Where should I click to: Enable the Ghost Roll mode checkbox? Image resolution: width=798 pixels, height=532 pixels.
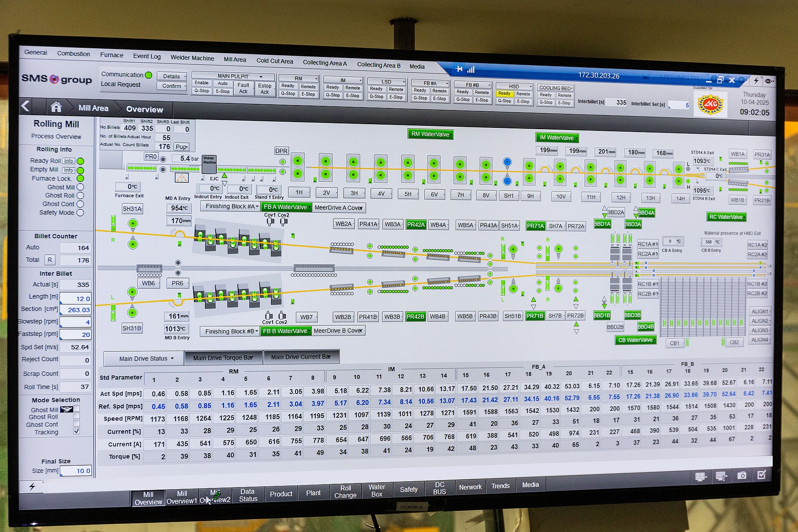(76, 416)
